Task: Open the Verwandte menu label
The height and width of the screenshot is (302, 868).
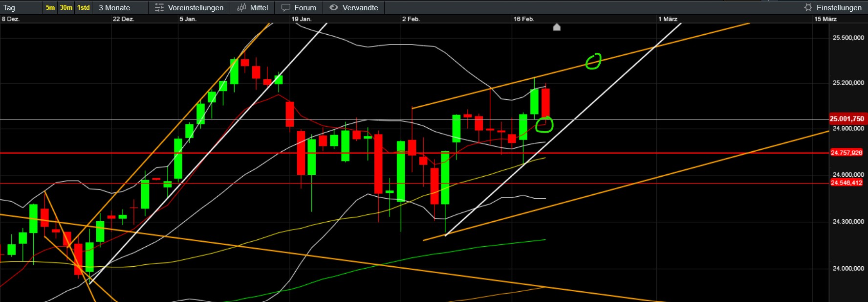Action: (x=360, y=8)
